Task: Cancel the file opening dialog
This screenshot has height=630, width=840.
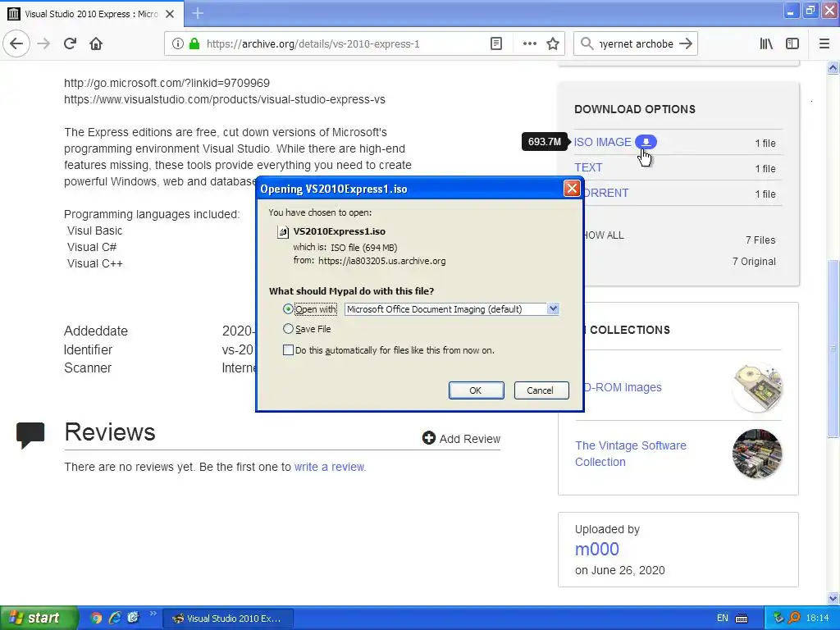Action: (540, 390)
